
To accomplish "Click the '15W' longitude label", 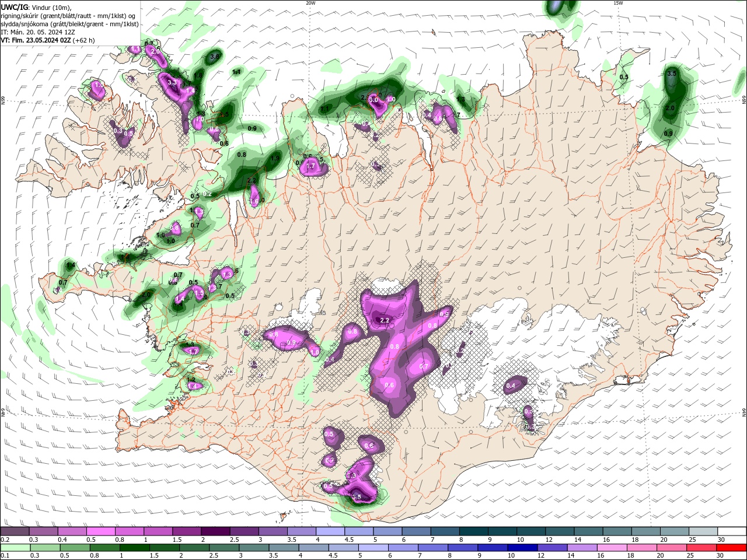I will [x=618, y=2].
